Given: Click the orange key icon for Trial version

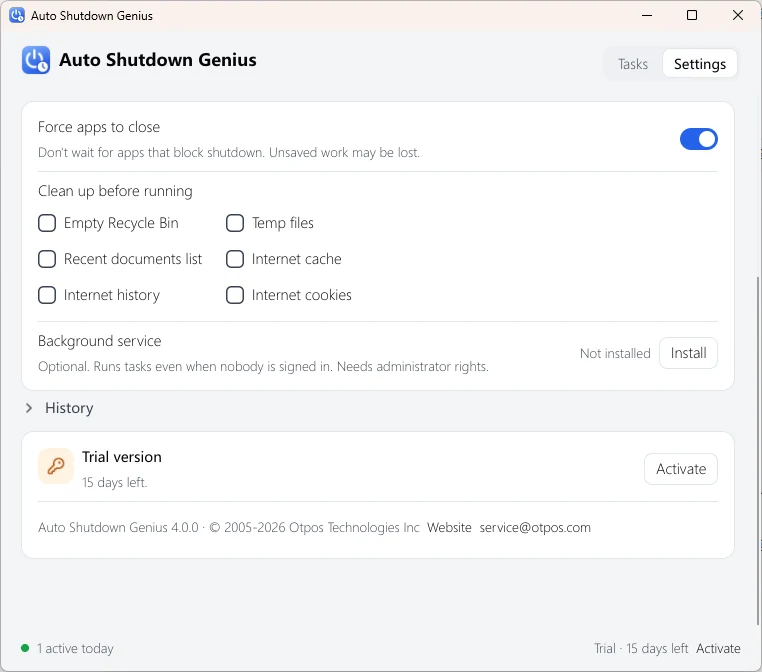Looking at the screenshot, I should (x=56, y=466).
